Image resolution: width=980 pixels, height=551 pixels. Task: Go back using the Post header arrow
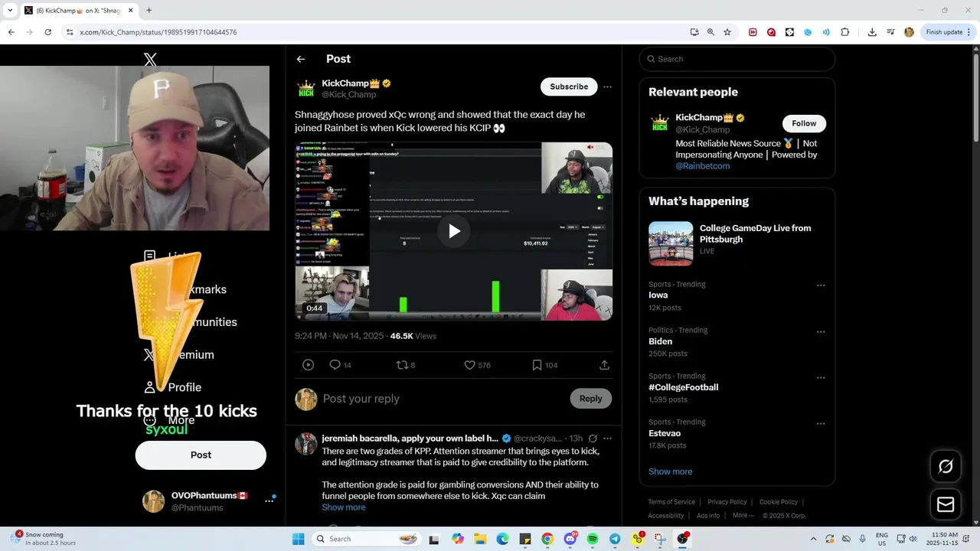301,59
